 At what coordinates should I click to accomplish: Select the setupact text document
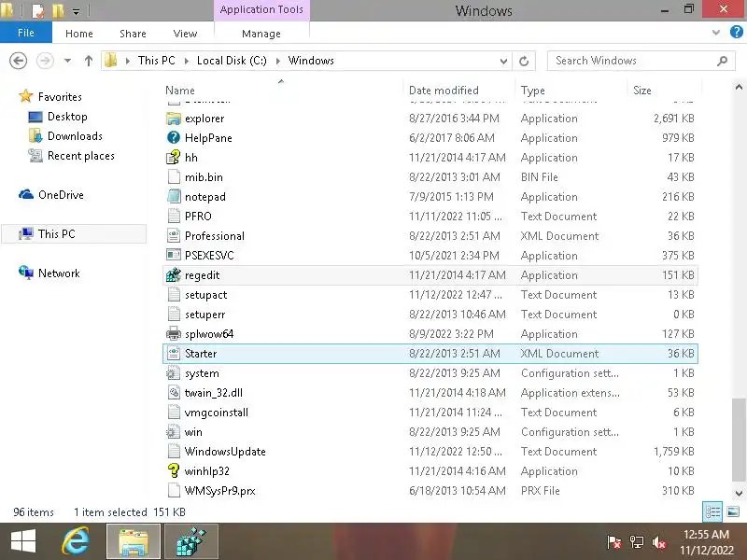point(430,294)
